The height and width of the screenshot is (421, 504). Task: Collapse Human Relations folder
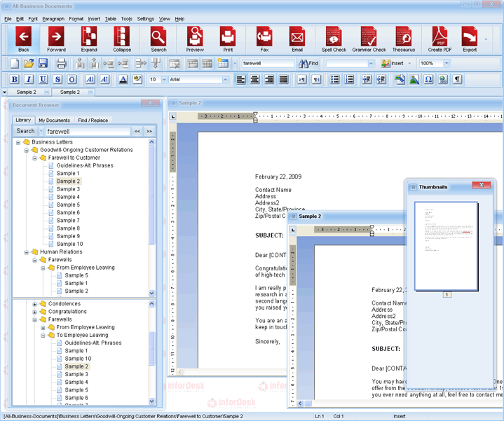[x=27, y=252]
